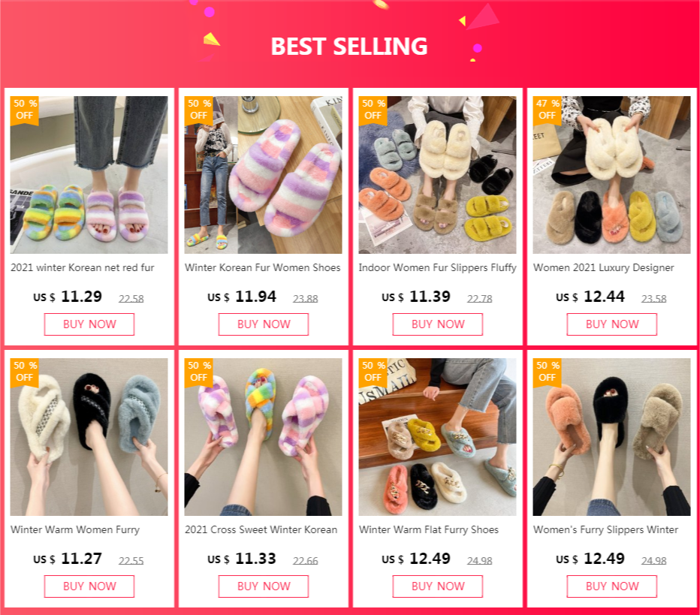Click BUY NOW for Women 2021 Luxury Designer

tap(611, 324)
